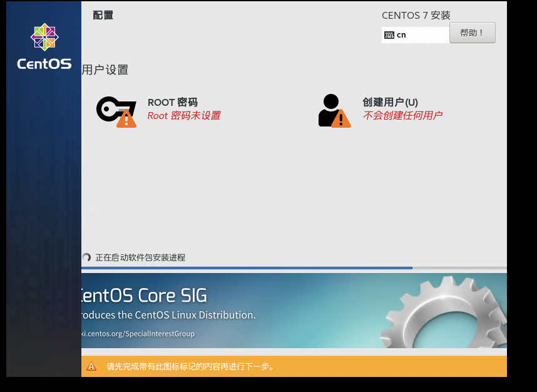Click the package installation progress bar

tap(294, 268)
